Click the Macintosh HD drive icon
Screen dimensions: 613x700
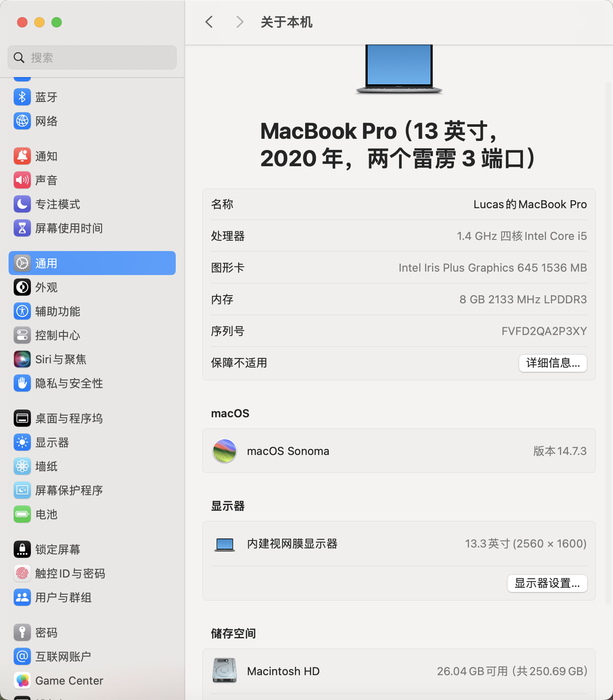pyautogui.click(x=225, y=670)
